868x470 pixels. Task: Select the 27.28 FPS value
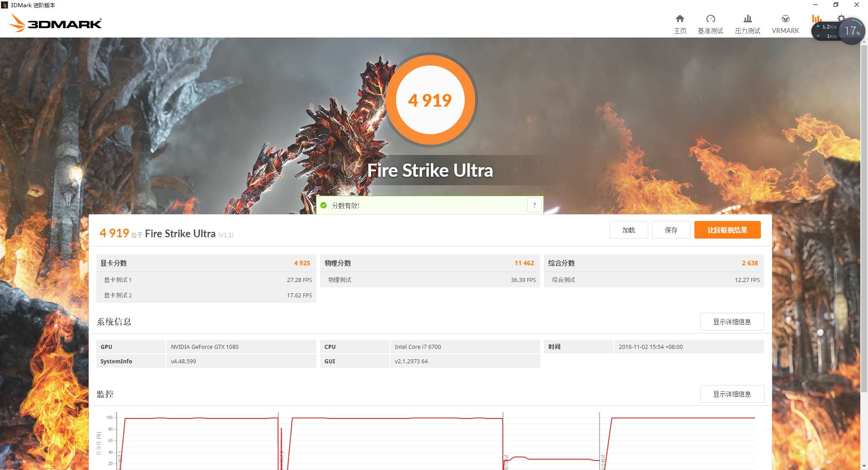point(299,280)
